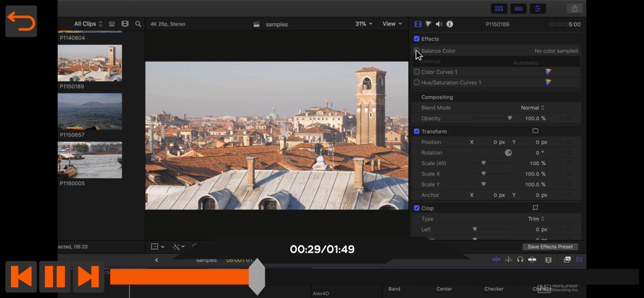Screen dimensions: 644x298
Task: Select the Checker transition
Action: [494, 289]
